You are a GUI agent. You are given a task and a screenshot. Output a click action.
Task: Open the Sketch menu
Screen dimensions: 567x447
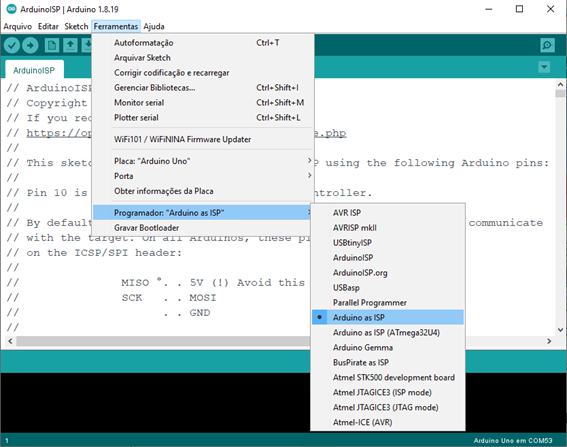[x=76, y=26]
